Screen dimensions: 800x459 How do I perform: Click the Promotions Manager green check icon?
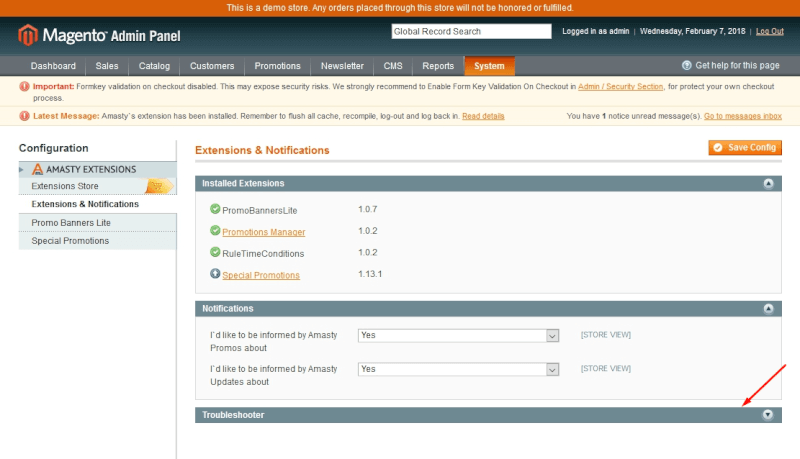pyautogui.click(x=215, y=231)
